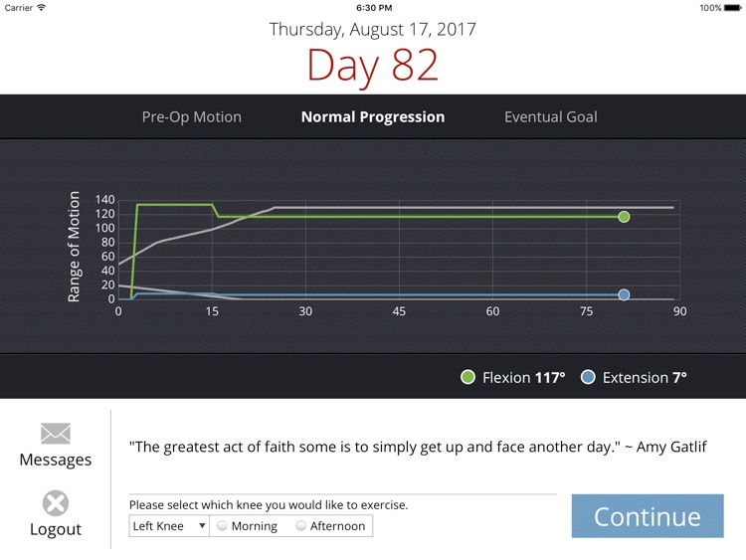
Task: Click the blue extension data point on chart
Action: point(624,294)
